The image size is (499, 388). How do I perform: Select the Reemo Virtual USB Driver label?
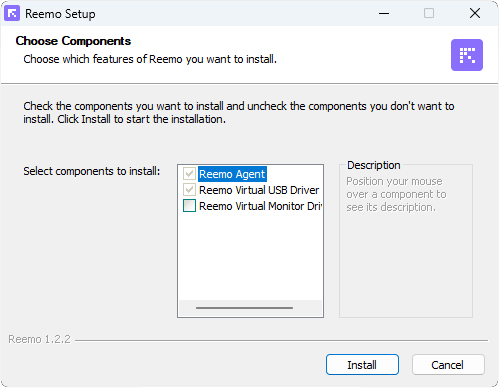(x=259, y=190)
